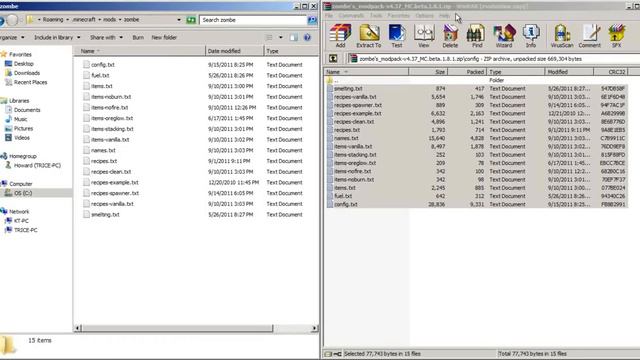Click the Explorer change view icon
Viewport: 640px width, 360px height.
pos(269,37)
